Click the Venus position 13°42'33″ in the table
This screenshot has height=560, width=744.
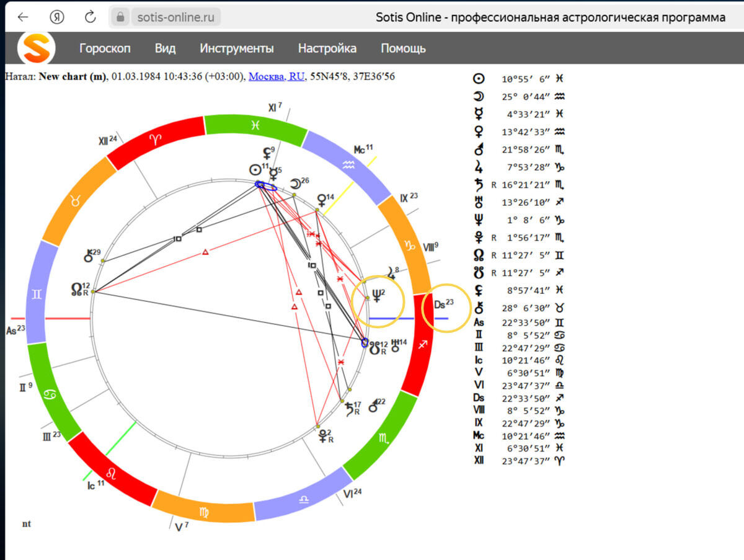click(x=525, y=132)
